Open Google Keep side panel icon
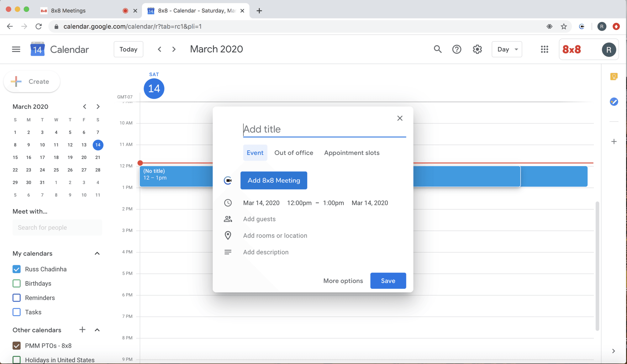Viewport: 627px width, 364px height. (x=614, y=76)
